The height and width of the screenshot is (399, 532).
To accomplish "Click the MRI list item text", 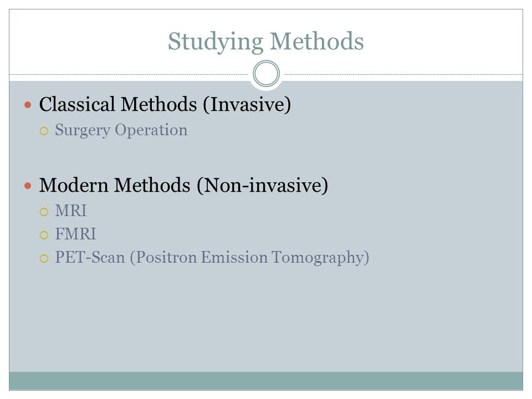I will click(x=71, y=211).
